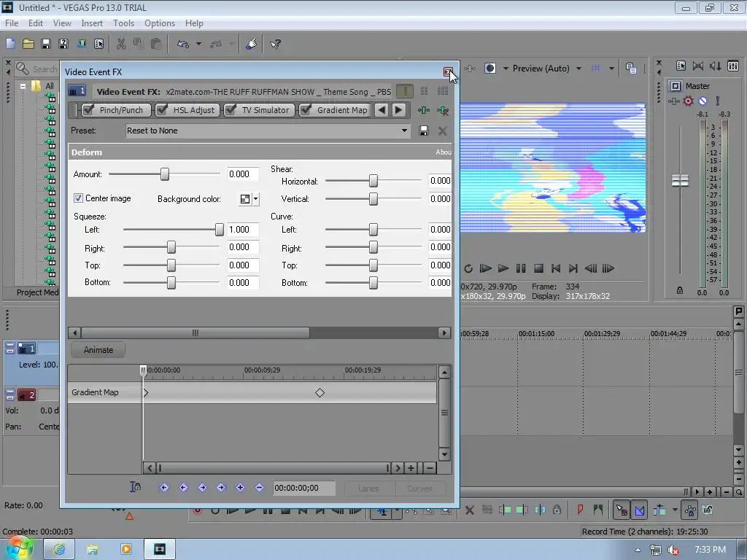Click the Squeeze Left slider handle
This screenshot has width=747, height=560.
click(219, 230)
